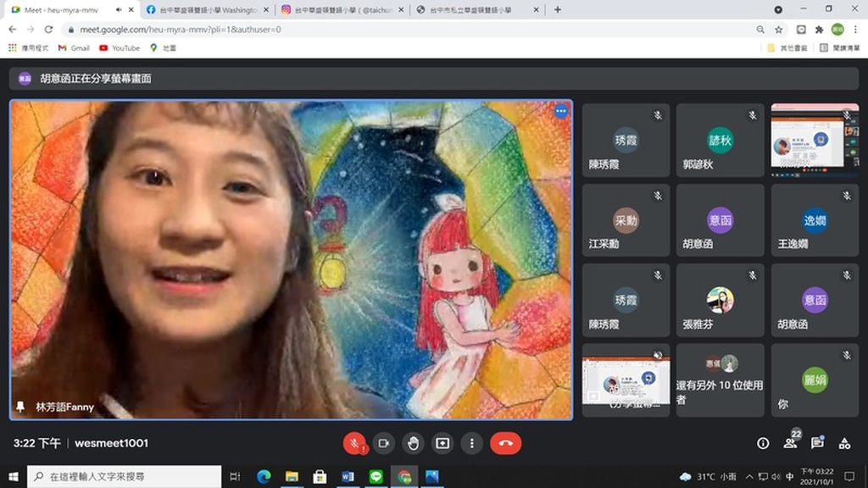Open the Windows Start menu
This screenshot has height=488, width=868.
click(14, 476)
